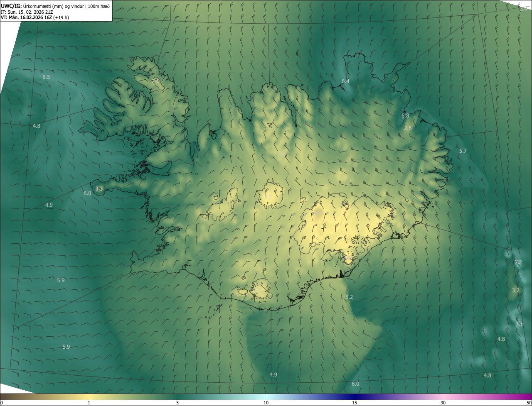Click the UWC/IG Úrkomumætti title line

(56, 6)
